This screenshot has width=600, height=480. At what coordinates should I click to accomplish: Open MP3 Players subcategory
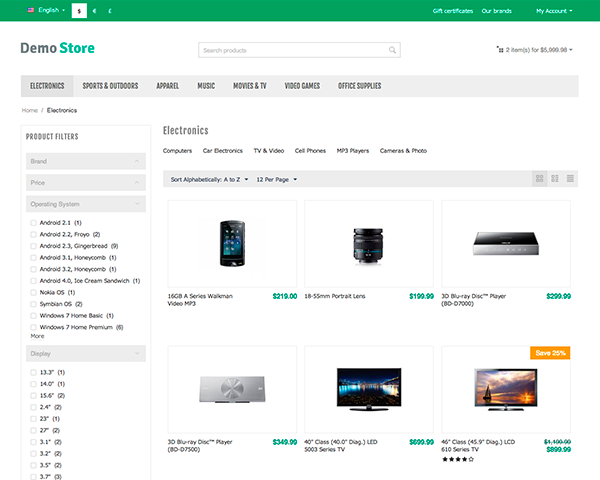pyautogui.click(x=353, y=150)
